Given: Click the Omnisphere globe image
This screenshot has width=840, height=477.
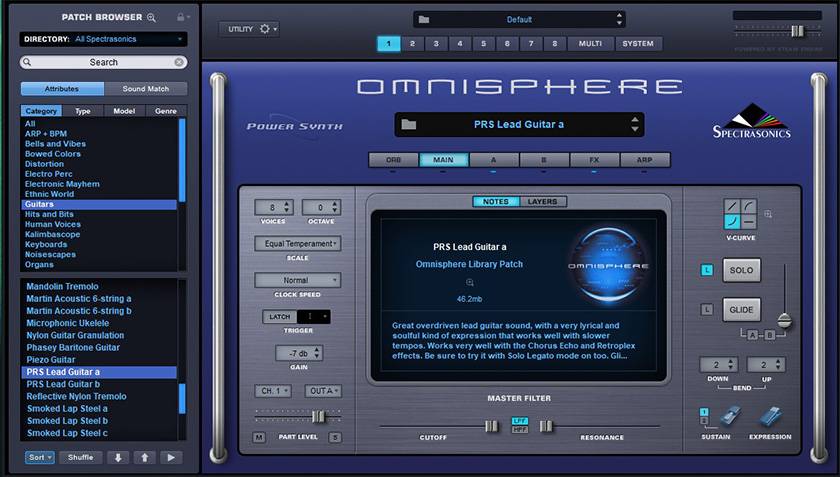Looking at the screenshot, I should pos(608,266).
